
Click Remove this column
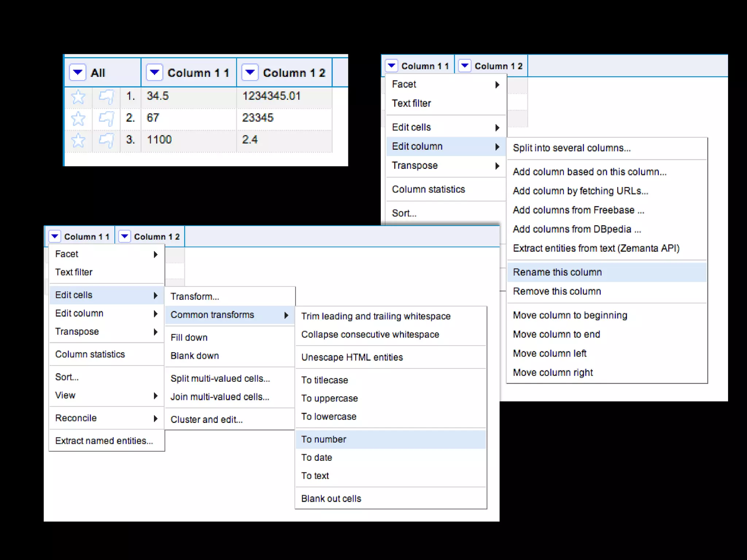557,291
